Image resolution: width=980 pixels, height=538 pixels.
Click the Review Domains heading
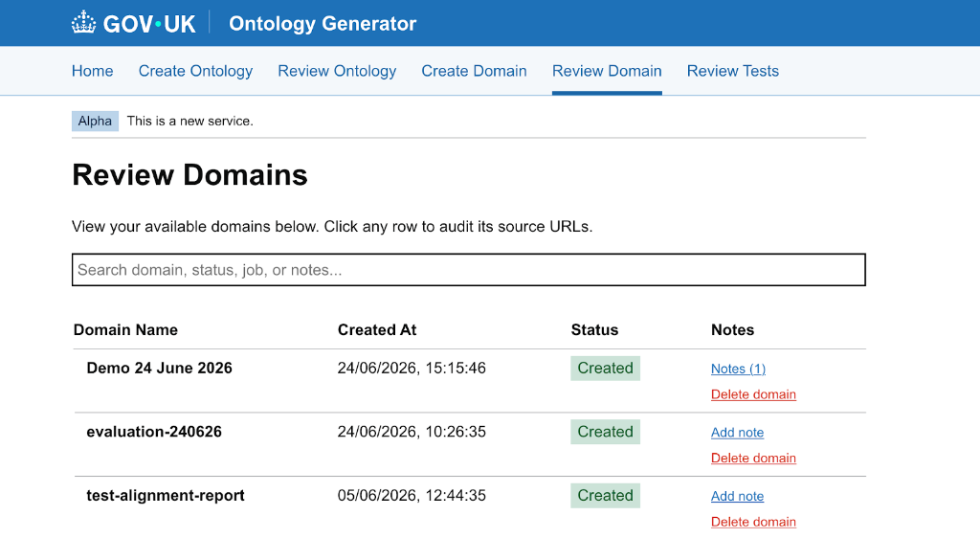click(190, 175)
